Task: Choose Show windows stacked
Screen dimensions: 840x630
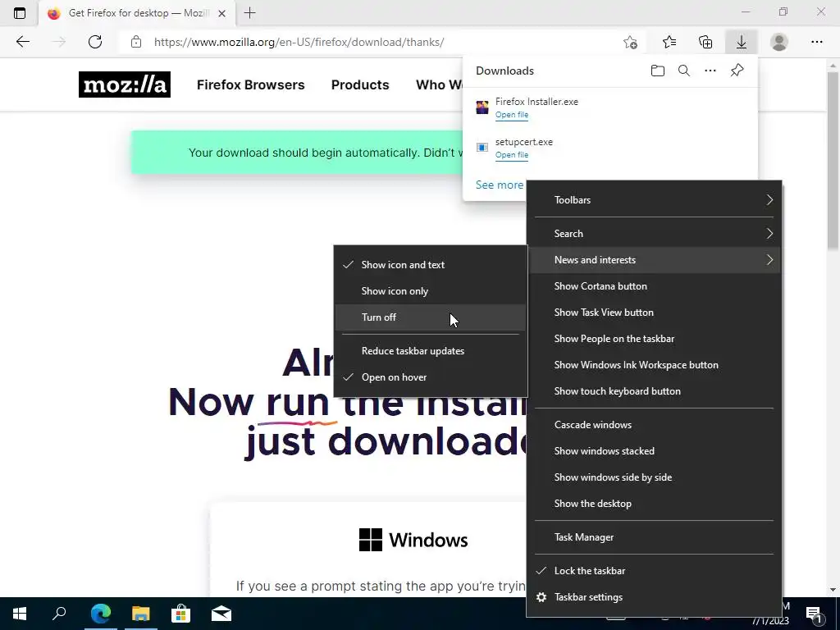Action: [654, 451]
